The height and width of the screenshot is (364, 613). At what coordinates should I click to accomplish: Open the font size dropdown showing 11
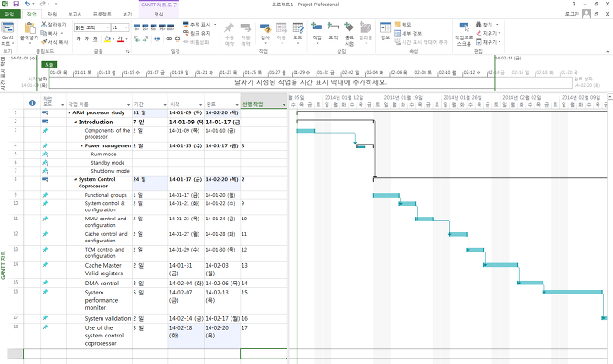120,27
